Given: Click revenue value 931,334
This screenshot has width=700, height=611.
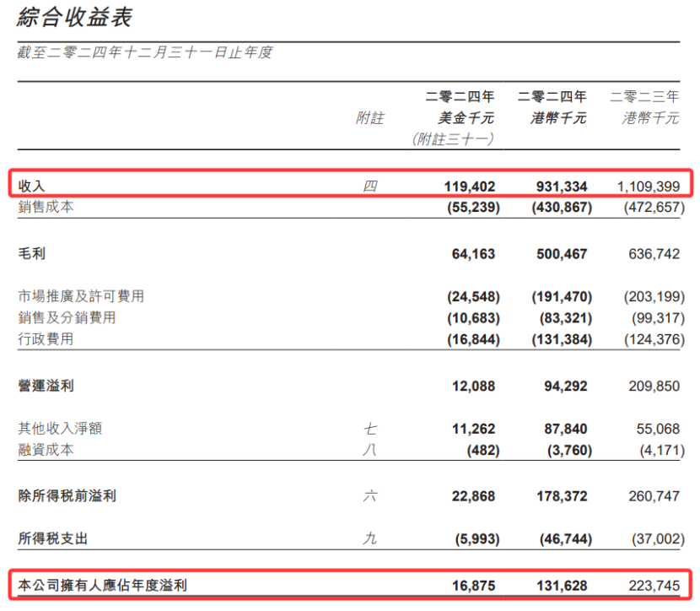Looking at the screenshot, I should tap(560, 186).
